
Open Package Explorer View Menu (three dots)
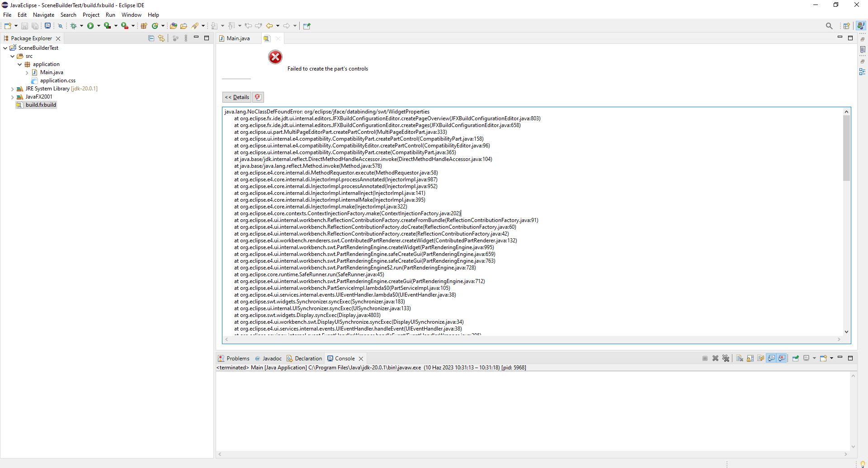[x=186, y=38]
